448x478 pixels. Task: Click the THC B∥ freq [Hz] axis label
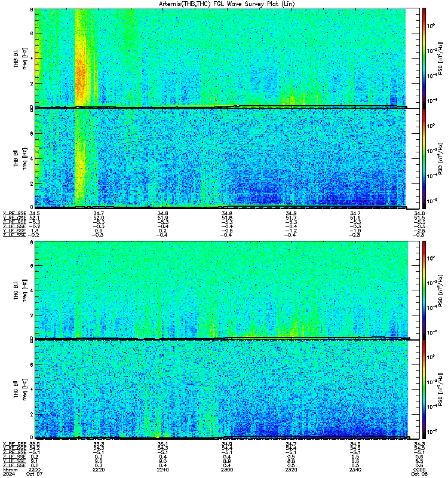[20, 390]
